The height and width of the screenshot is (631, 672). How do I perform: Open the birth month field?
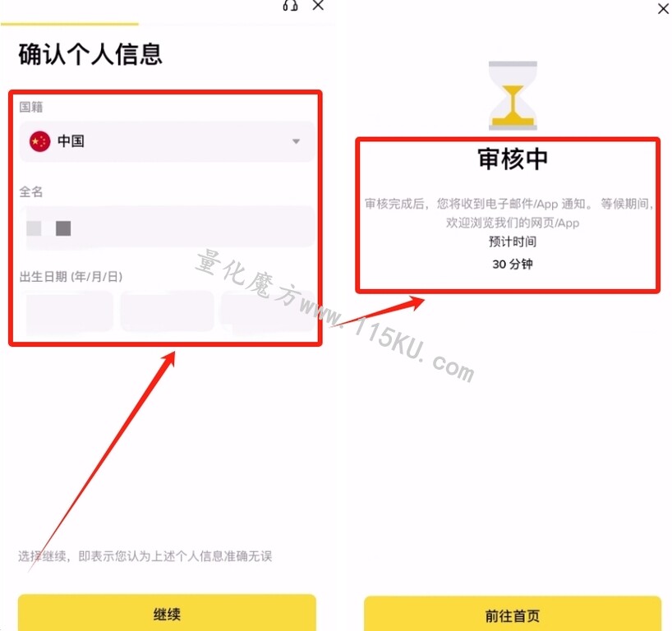(x=167, y=311)
